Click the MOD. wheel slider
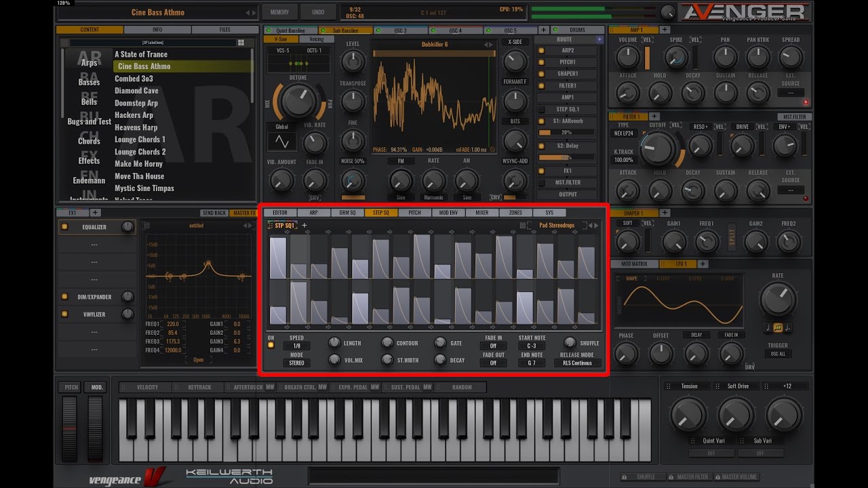The width and height of the screenshot is (868, 488). (96, 429)
